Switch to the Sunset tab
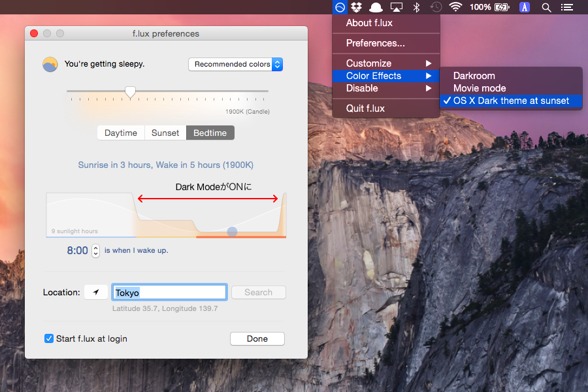 point(165,133)
